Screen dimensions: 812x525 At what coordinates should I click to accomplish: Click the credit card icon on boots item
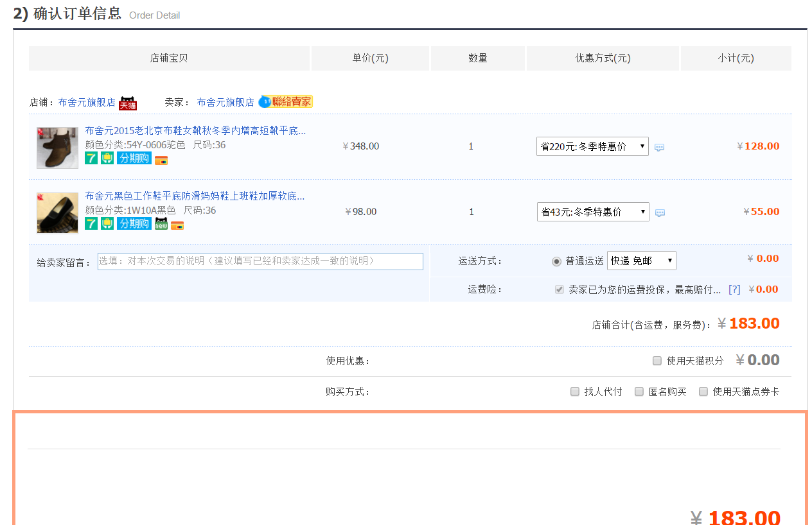click(x=161, y=160)
